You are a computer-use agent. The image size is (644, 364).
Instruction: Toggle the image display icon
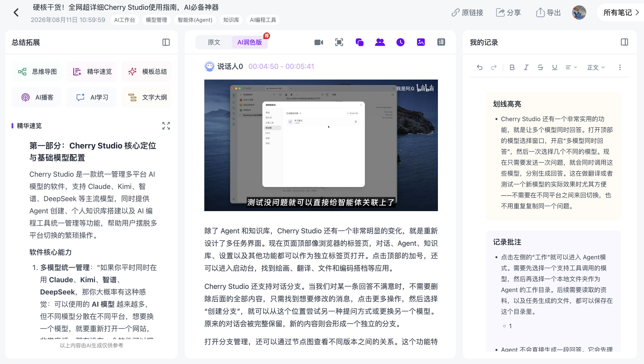coord(421,42)
